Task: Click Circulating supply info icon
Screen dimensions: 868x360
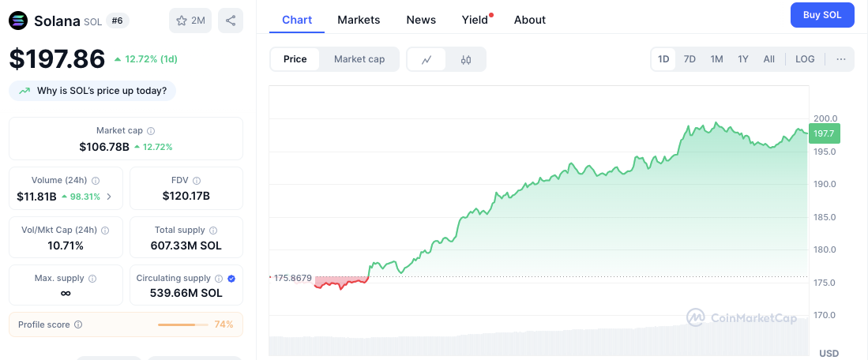Action: pos(219,278)
